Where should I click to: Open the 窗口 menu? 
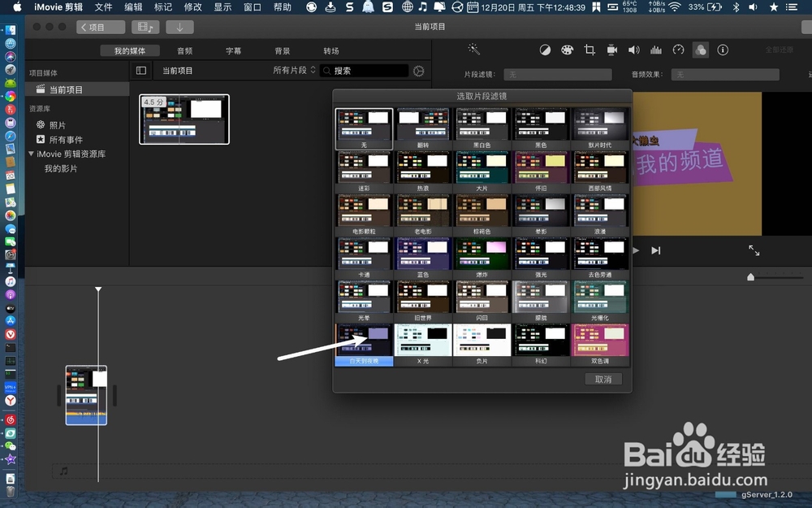tap(253, 7)
